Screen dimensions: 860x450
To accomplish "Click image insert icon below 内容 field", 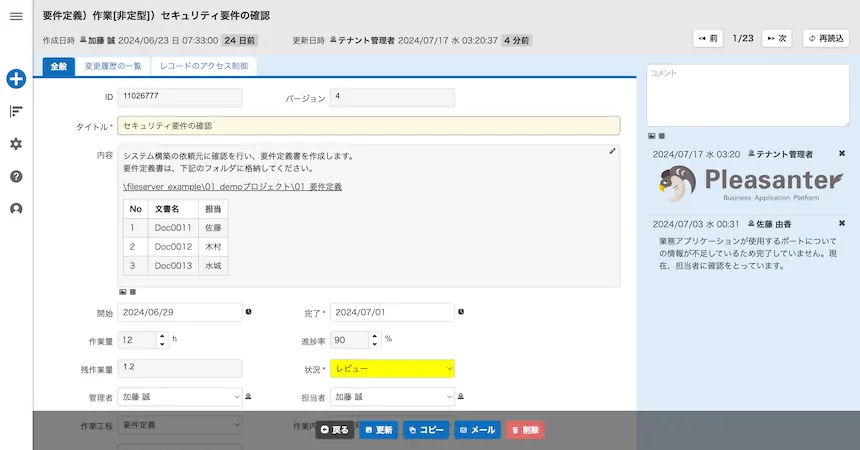I will coord(123,292).
